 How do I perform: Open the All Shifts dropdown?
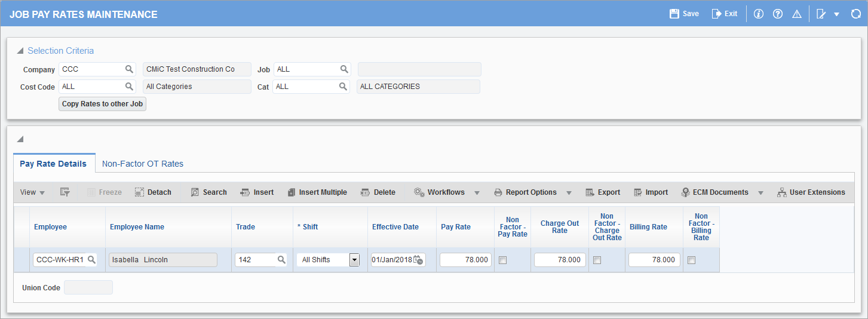click(x=354, y=260)
